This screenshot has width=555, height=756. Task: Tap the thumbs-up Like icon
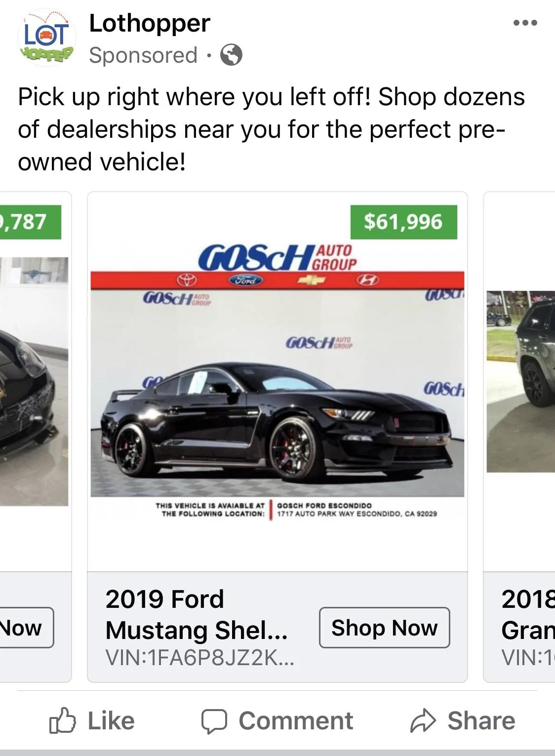point(63,720)
